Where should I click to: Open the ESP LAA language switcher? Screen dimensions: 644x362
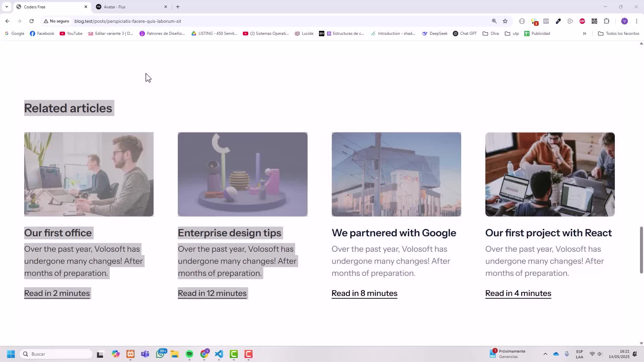click(x=579, y=354)
